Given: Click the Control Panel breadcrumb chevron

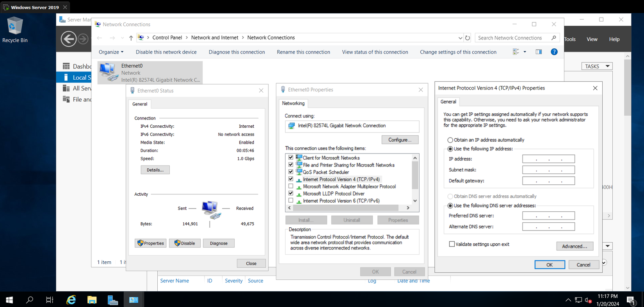Looking at the screenshot, I should point(187,38).
